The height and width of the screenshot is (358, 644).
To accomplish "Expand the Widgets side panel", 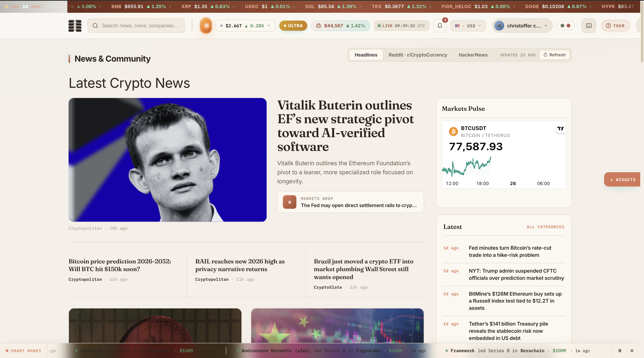I will point(622,180).
